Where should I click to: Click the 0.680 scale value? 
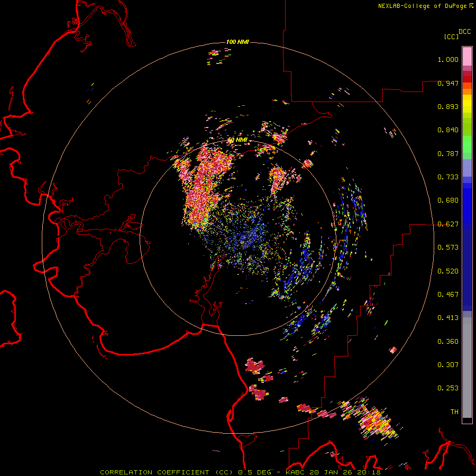pyautogui.click(x=448, y=200)
